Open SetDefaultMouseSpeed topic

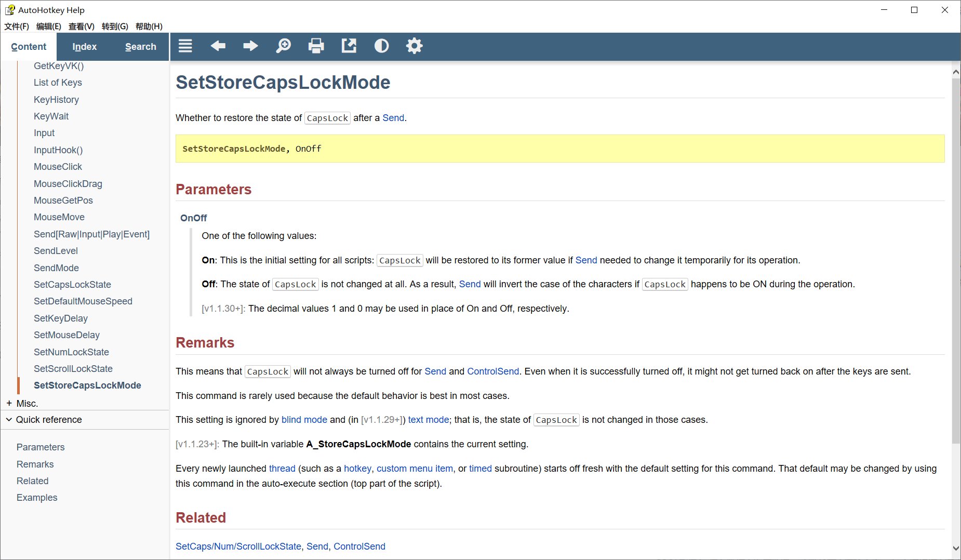coord(83,301)
